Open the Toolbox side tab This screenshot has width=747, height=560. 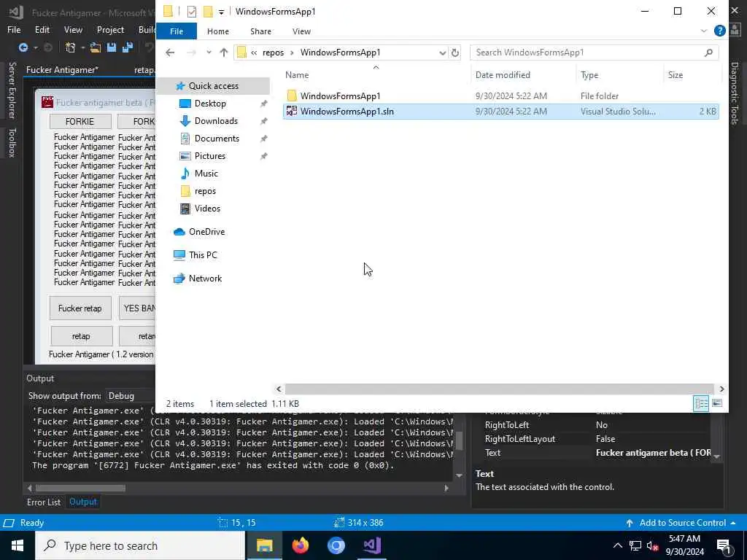[x=12, y=142]
